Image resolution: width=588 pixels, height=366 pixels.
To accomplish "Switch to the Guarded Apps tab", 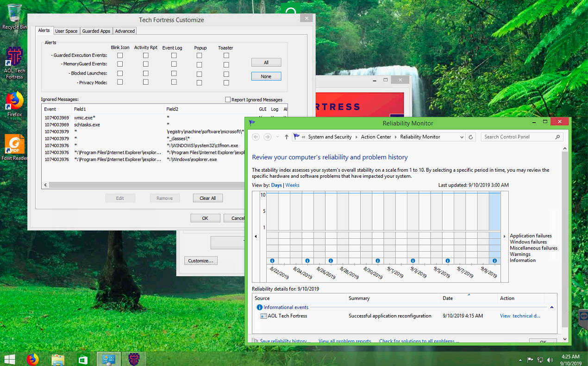I will pos(96,31).
